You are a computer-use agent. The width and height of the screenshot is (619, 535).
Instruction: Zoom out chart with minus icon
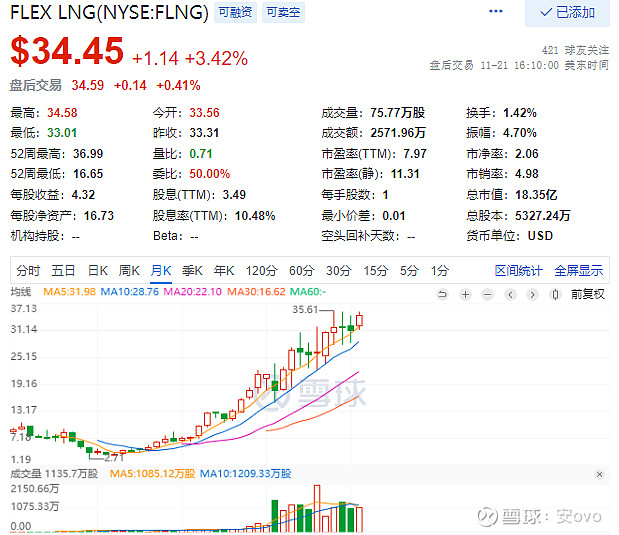488,295
